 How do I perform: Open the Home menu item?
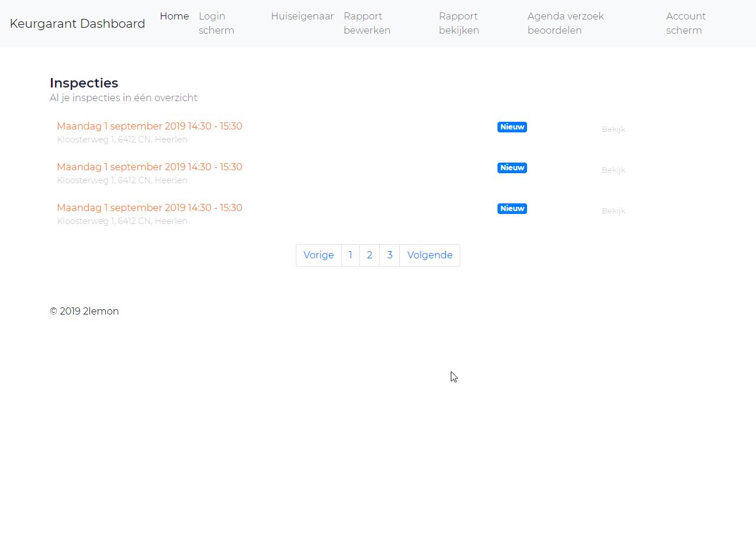[175, 16]
